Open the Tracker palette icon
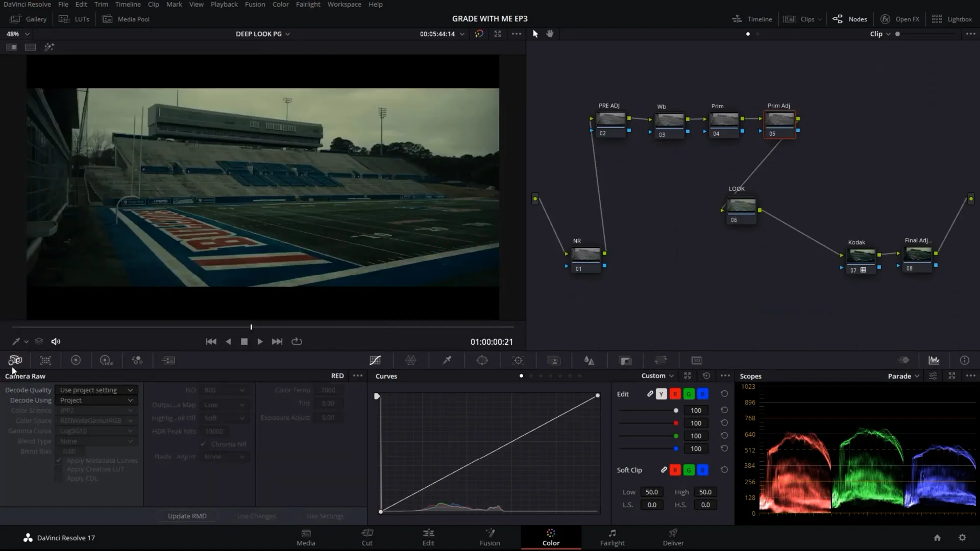The image size is (980, 551). [518, 361]
